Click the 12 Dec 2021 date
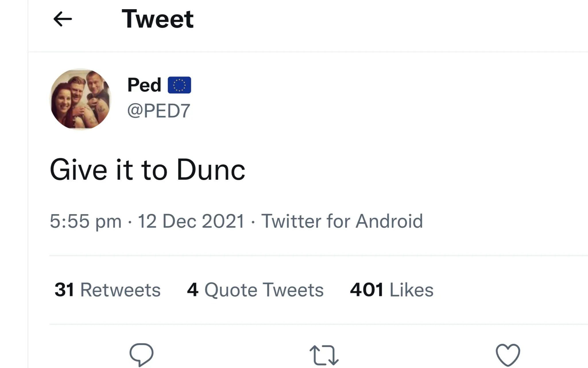This screenshot has height=368, width=588. (x=191, y=221)
